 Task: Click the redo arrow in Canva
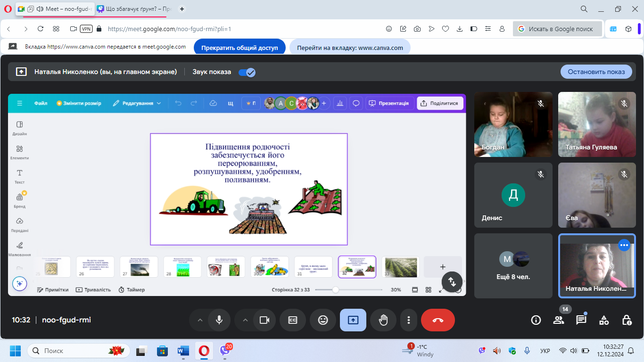[x=193, y=103]
